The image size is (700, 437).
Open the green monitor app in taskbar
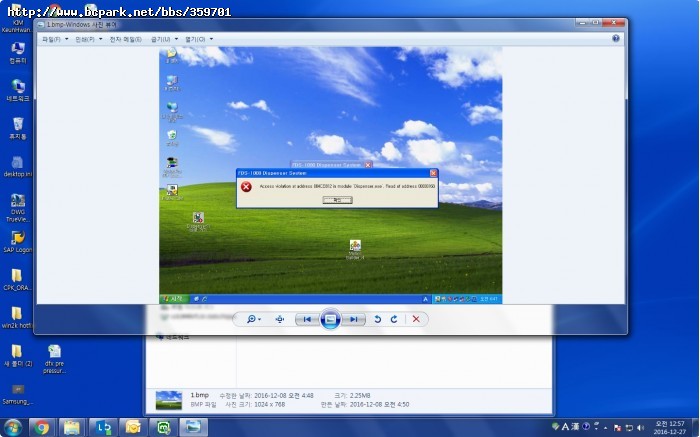click(163, 428)
